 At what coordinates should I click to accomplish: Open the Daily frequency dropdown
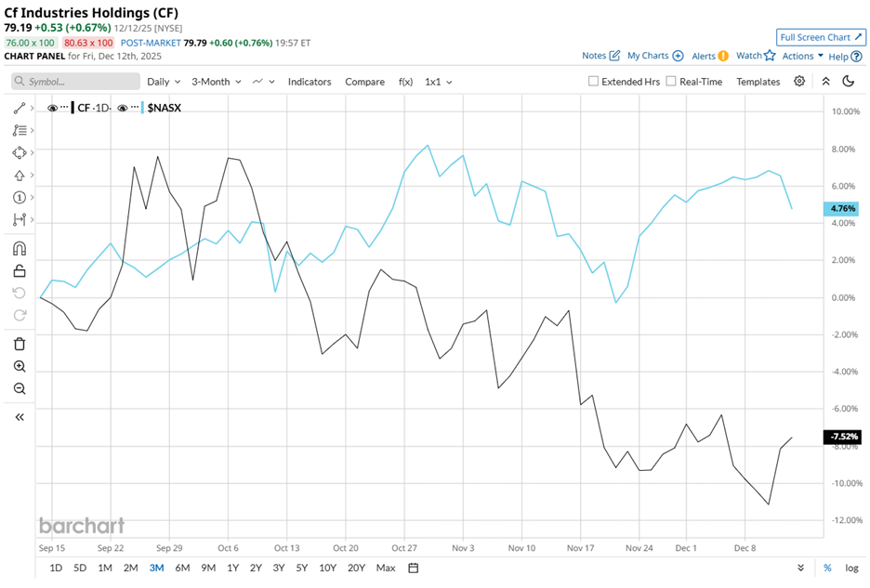(164, 82)
